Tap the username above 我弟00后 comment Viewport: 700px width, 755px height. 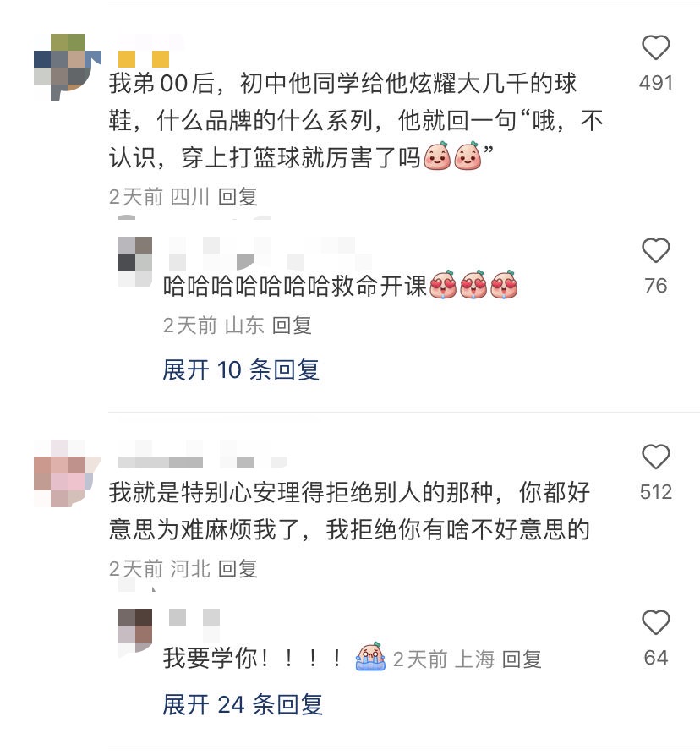pos(144,58)
